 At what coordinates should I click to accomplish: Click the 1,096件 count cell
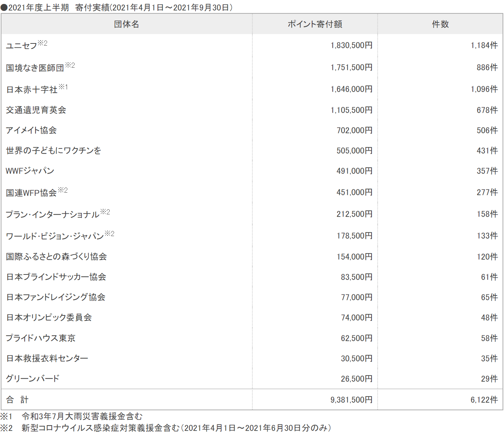click(484, 89)
